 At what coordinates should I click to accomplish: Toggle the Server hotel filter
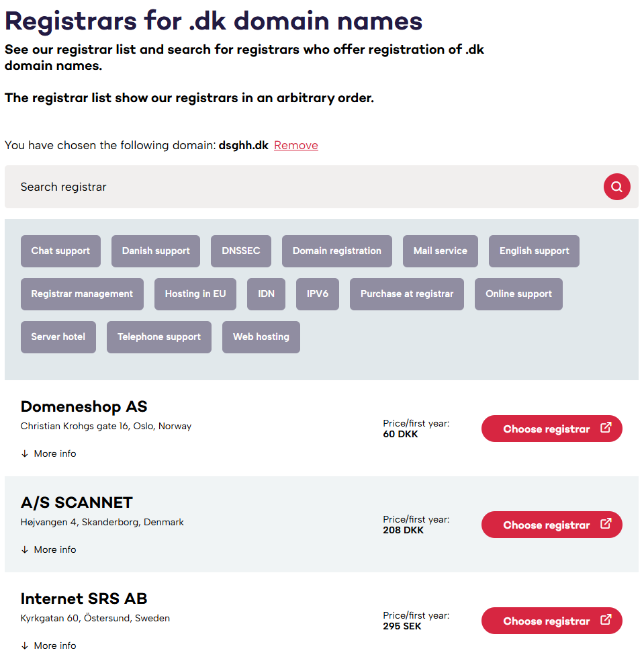58,337
